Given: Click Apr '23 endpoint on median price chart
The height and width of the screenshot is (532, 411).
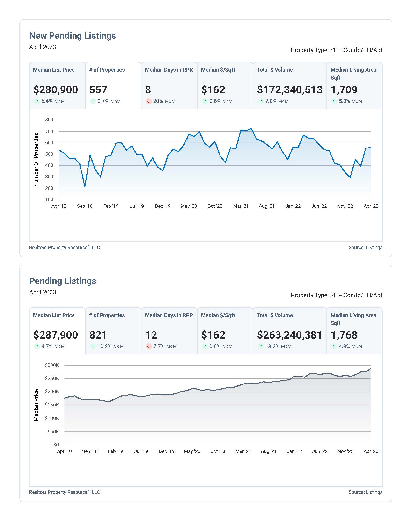Looking at the screenshot, I should 371,369.
